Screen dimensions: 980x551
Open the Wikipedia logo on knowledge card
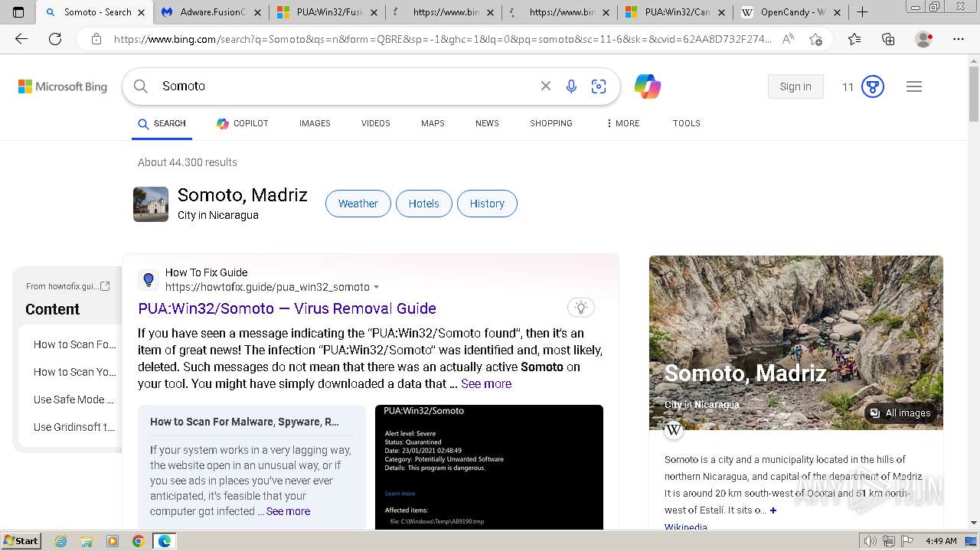(674, 430)
